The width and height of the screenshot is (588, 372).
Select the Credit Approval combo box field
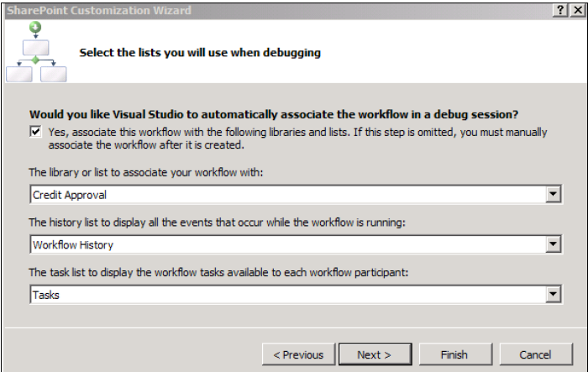[296, 194]
